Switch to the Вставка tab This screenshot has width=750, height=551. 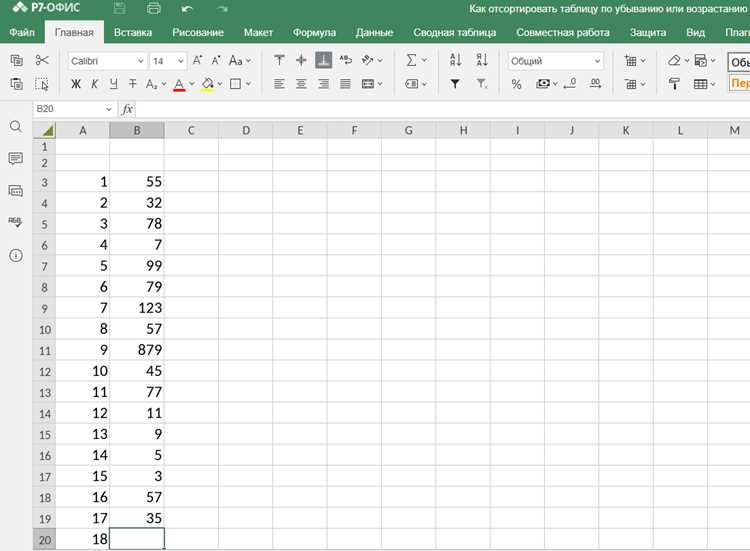(132, 33)
